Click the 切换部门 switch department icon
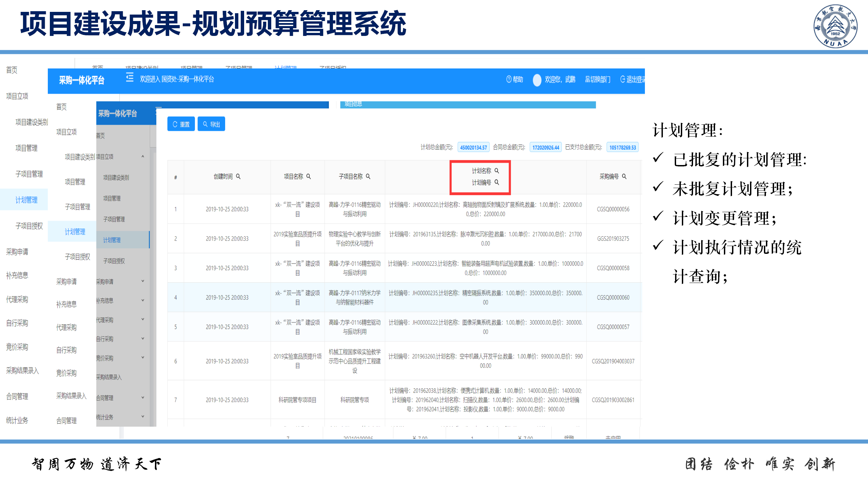This screenshot has width=868, height=488. [588, 80]
